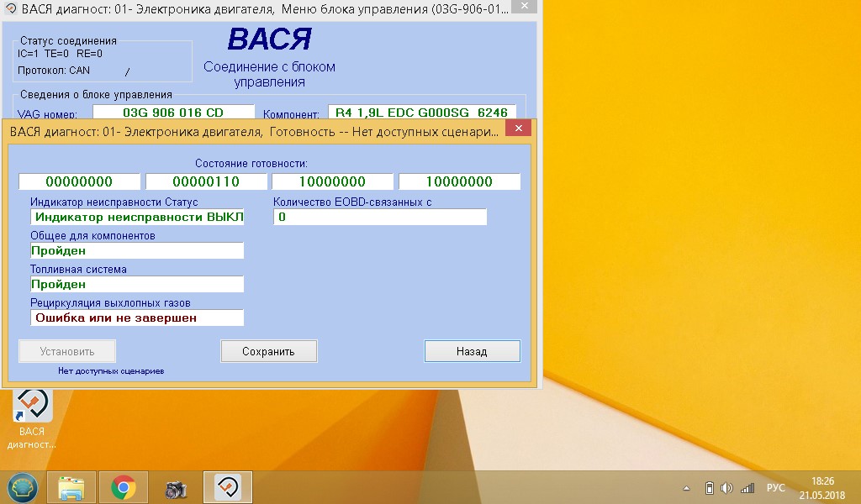Click the first readiness field 00000000
The width and height of the screenshot is (861, 504).
[80, 181]
